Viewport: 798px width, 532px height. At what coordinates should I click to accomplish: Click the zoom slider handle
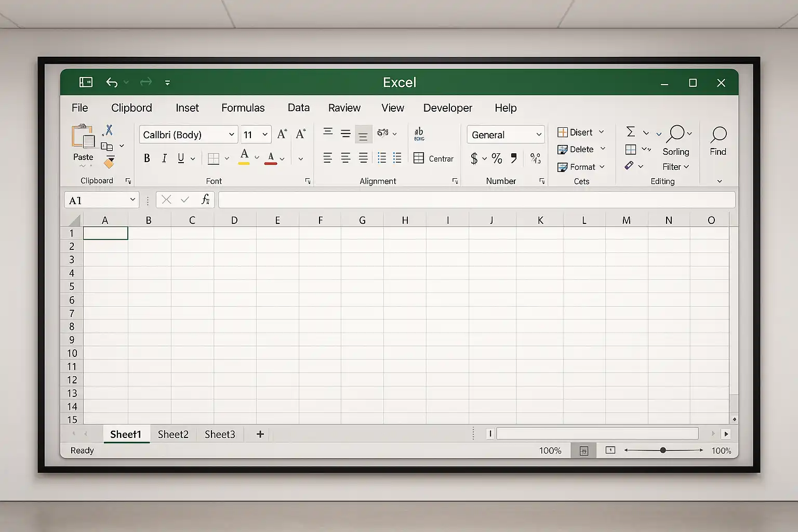[663, 450]
